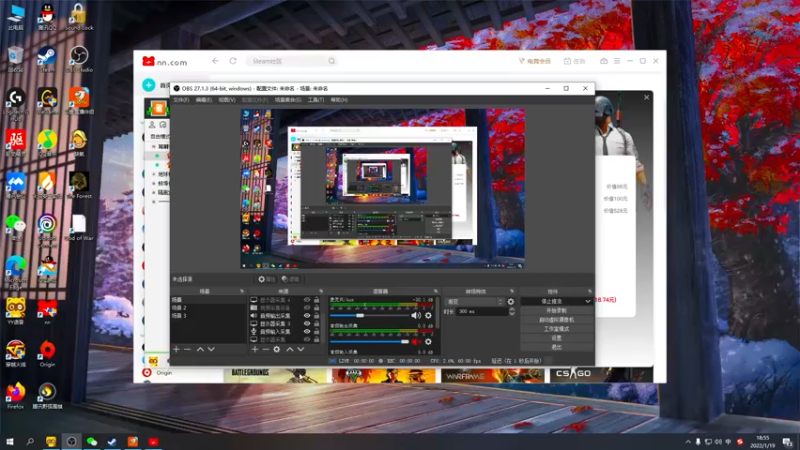
Task: Click the refresh icon in nn.com window
Action: pos(233,61)
